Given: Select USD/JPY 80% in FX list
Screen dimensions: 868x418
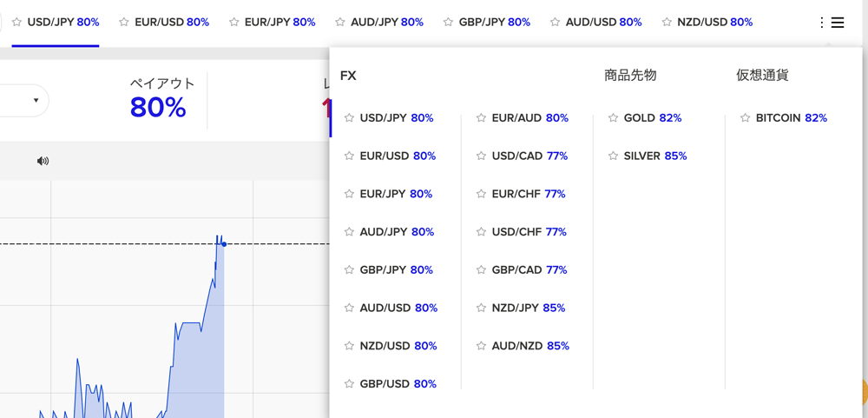Looking at the screenshot, I should [x=397, y=118].
